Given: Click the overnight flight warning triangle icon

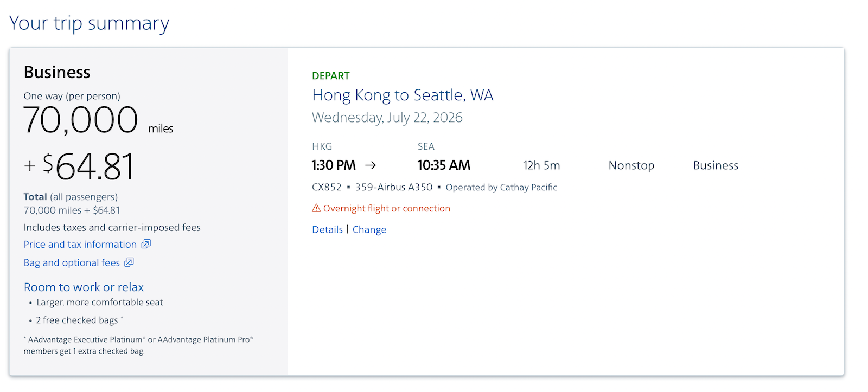Looking at the screenshot, I should click(x=316, y=208).
